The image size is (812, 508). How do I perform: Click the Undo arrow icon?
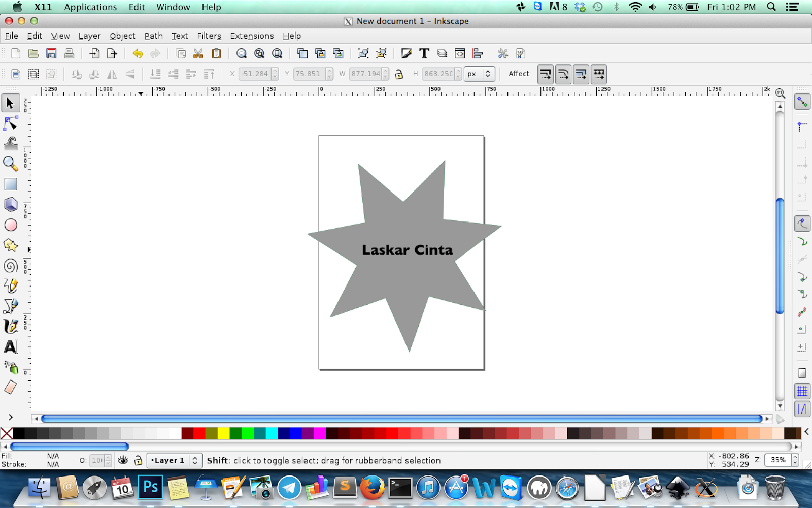(138, 53)
